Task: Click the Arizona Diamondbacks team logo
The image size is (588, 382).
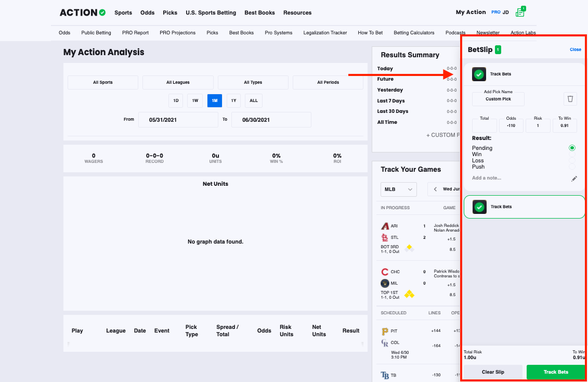Action: 385,226
